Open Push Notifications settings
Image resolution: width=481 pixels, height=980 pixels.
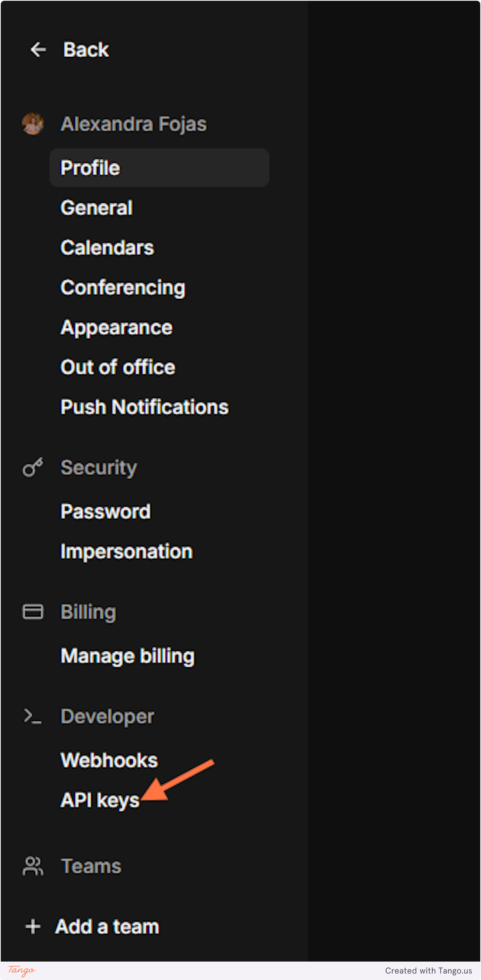click(144, 407)
